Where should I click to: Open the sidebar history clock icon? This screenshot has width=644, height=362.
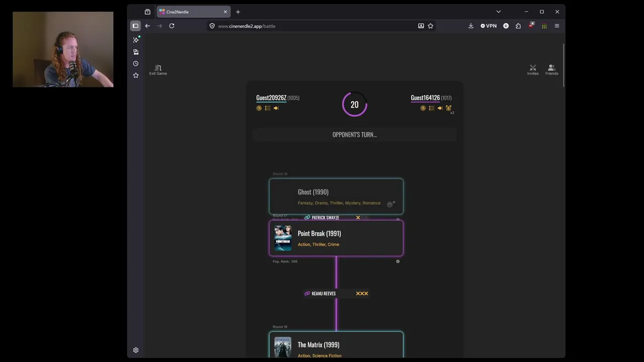pos(136,63)
